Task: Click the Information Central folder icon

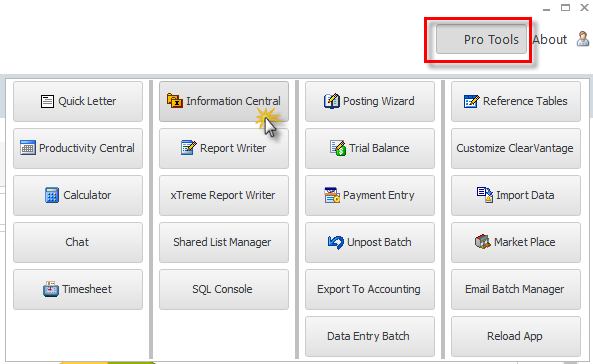Action: click(x=175, y=101)
